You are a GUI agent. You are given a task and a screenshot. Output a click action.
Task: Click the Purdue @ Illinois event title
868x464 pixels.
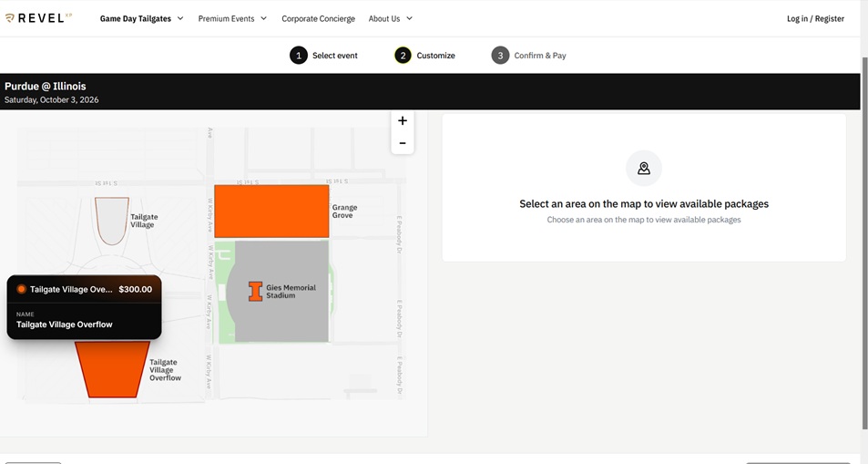point(46,86)
